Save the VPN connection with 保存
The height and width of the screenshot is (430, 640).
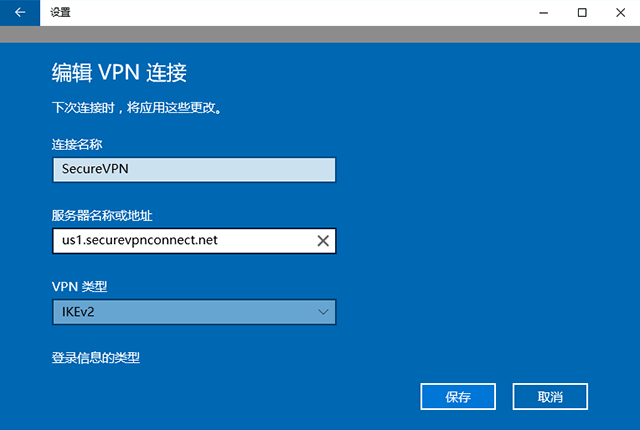click(458, 397)
